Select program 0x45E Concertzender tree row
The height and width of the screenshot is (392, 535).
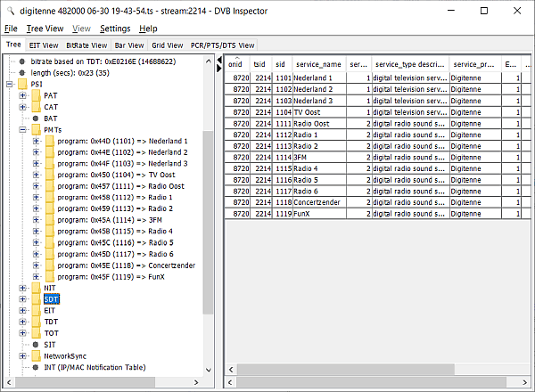click(x=127, y=265)
